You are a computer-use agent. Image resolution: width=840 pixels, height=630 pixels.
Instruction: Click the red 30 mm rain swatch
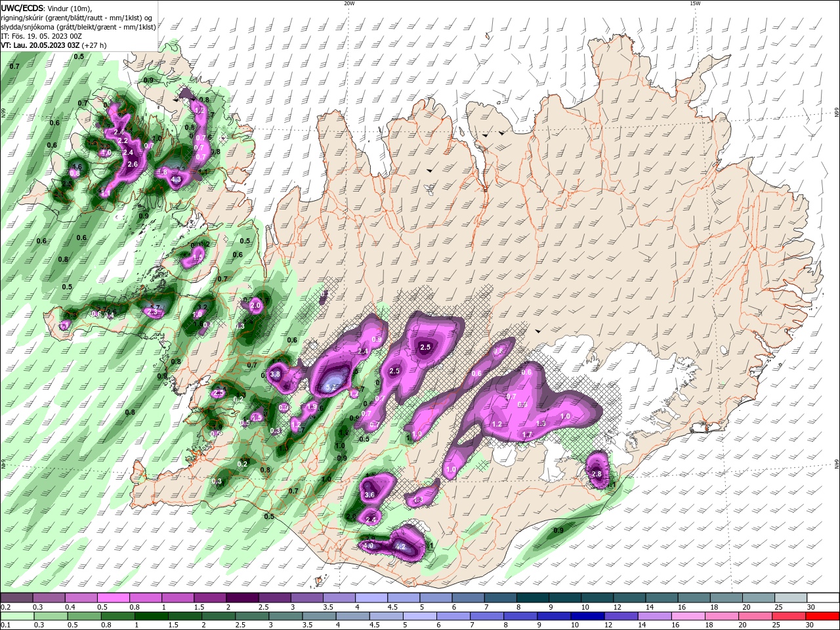[x=824, y=617]
